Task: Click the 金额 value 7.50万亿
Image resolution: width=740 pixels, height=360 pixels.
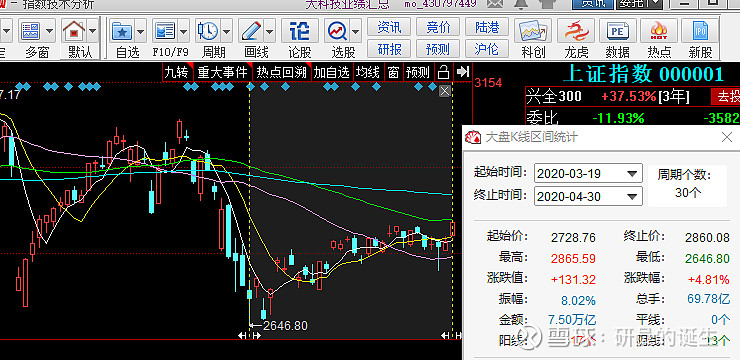Action: pos(572,319)
